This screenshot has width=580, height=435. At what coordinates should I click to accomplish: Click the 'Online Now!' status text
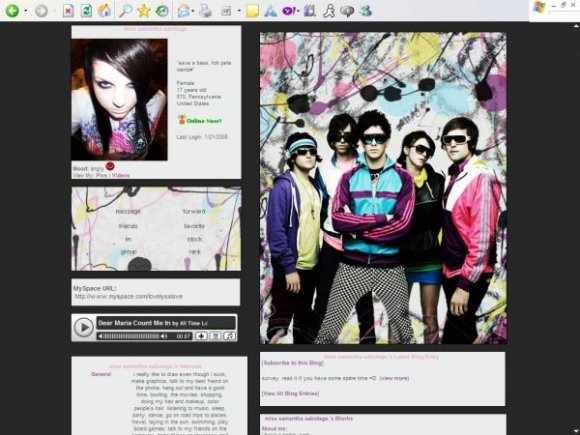click(203, 121)
